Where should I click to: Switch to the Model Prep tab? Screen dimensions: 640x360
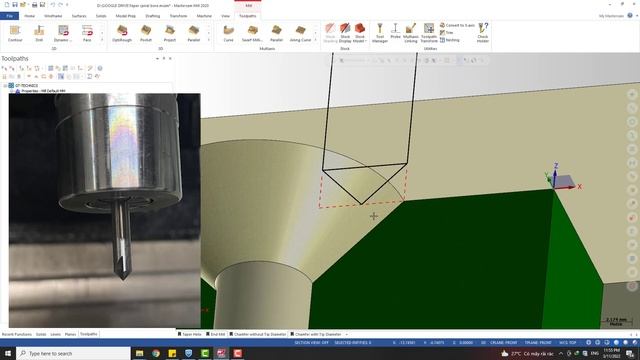126,16
